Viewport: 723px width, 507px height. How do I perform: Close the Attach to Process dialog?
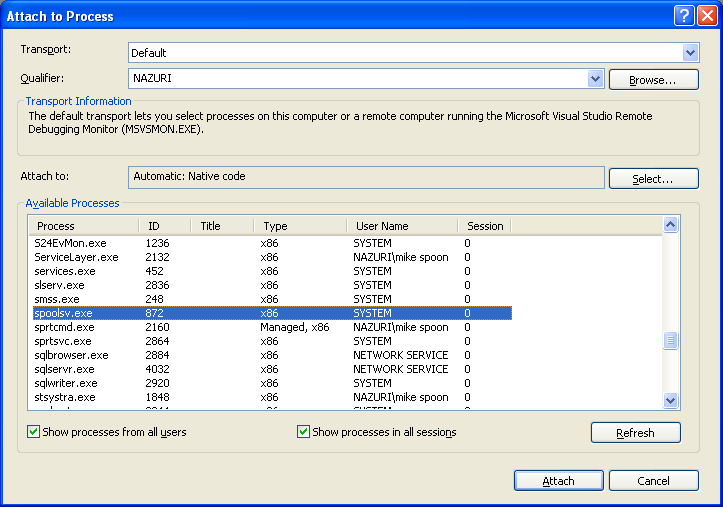coord(707,16)
